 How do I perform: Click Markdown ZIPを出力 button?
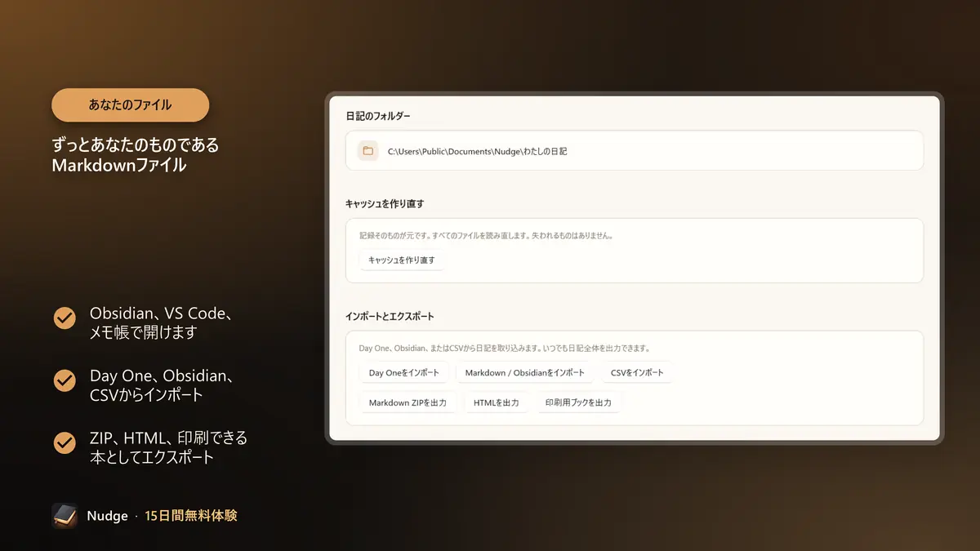(x=408, y=402)
